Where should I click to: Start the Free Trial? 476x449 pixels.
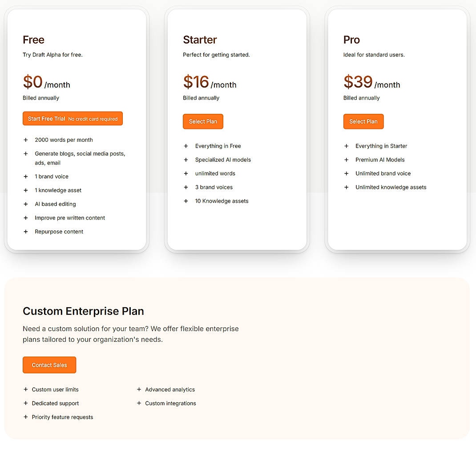(x=73, y=118)
